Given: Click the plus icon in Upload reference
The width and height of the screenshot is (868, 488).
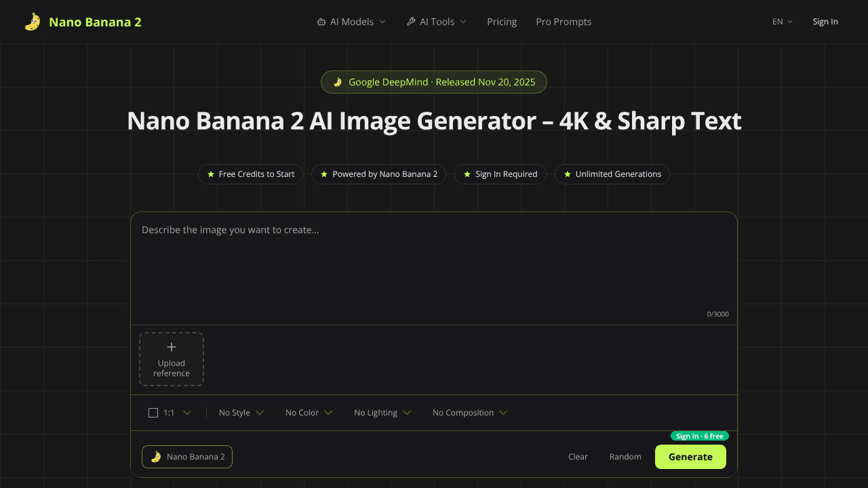Looking at the screenshot, I should click(x=172, y=347).
